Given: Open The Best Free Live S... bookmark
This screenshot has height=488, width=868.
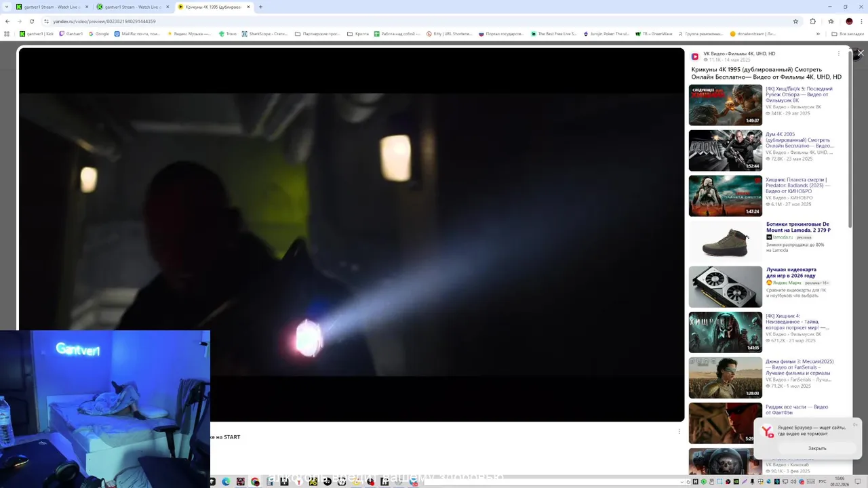Looking at the screenshot, I should 554,33.
